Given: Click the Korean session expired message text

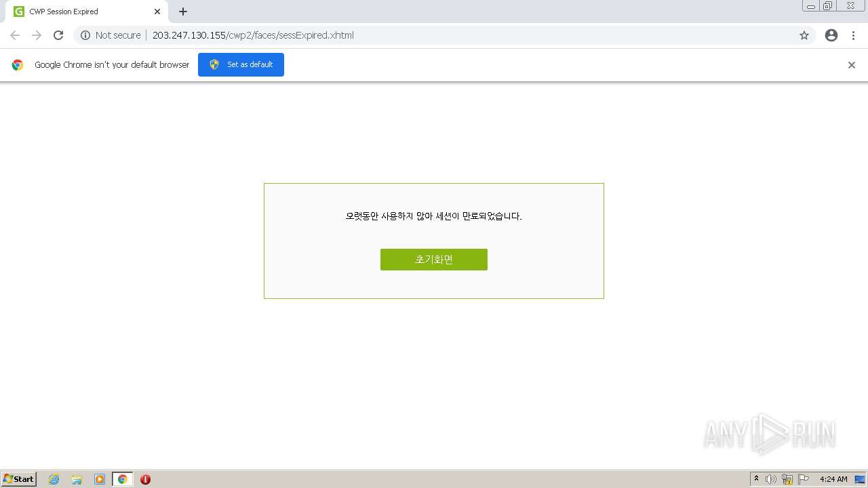Looking at the screenshot, I should (x=434, y=216).
